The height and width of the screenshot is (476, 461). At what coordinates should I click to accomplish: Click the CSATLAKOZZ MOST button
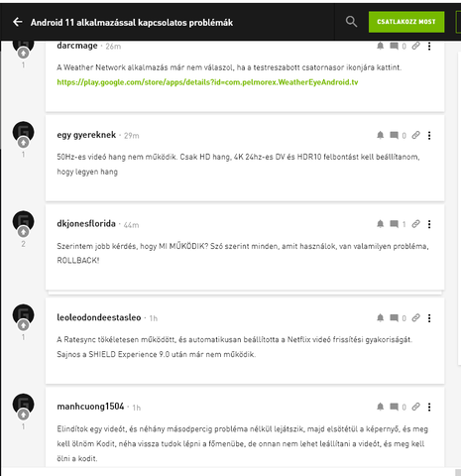point(406,22)
